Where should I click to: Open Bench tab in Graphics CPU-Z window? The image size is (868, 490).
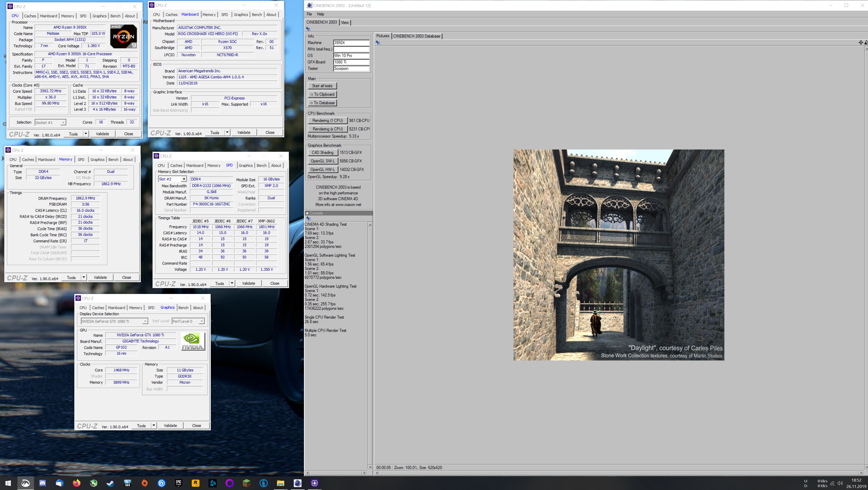pyautogui.click(x=183, y=308)
